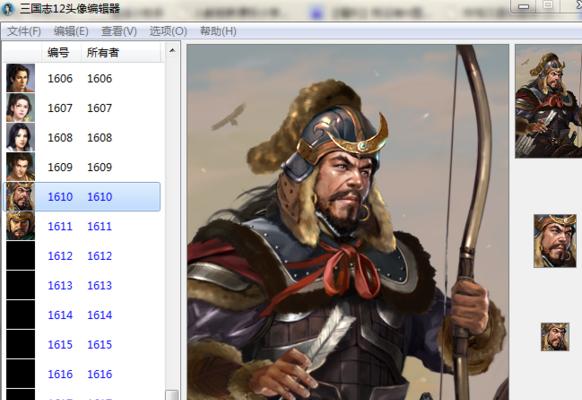Click the medium face portrait preview
Image resolution: width=582 pixels, height=400 pixels.
[555, 241]
